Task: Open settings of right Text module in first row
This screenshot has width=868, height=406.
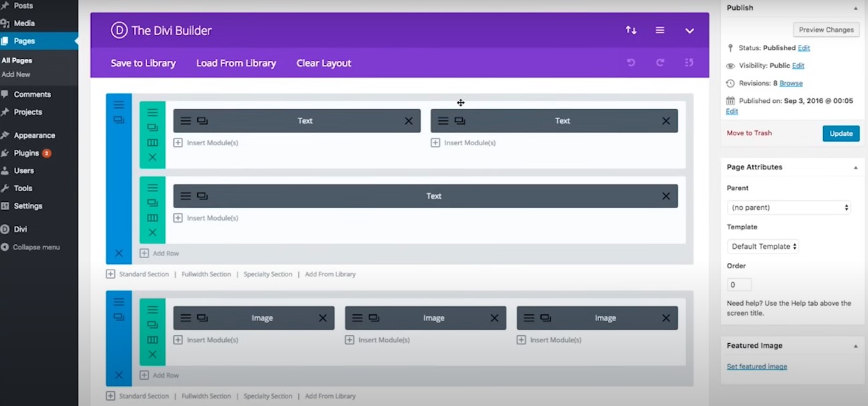Action: pos(443,121)
